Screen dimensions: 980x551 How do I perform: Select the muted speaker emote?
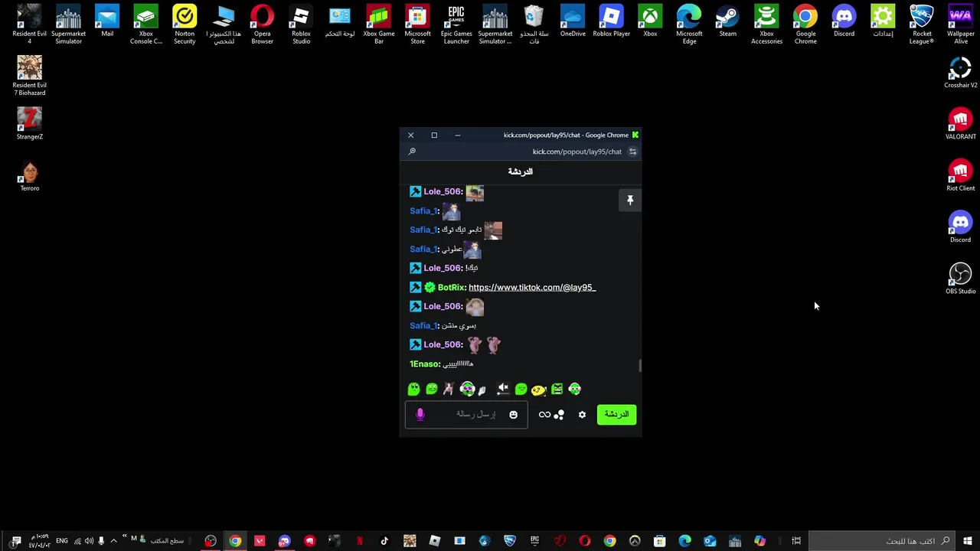503,390
